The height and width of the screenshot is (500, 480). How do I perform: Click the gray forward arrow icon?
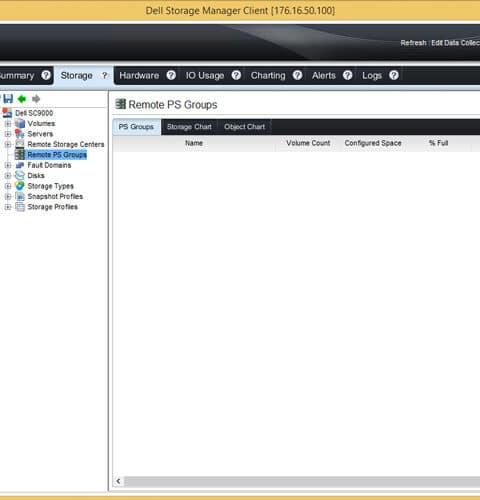click(x=36, y=99)
